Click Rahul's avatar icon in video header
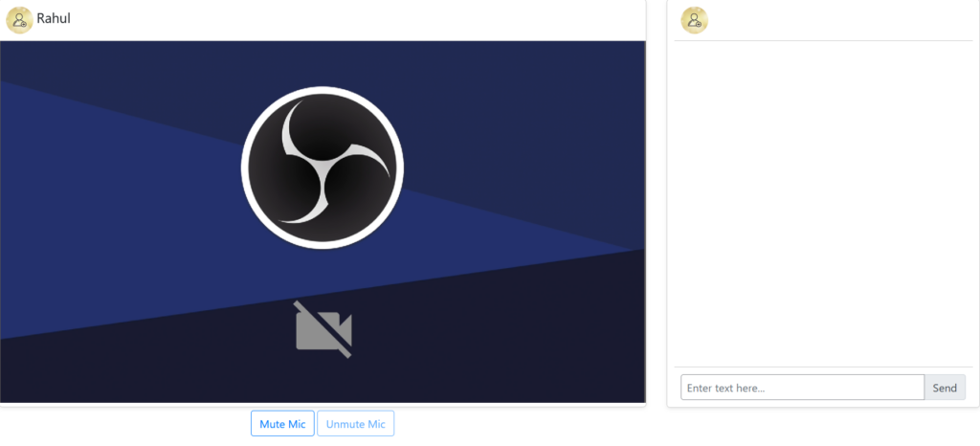 coord(19,20)
